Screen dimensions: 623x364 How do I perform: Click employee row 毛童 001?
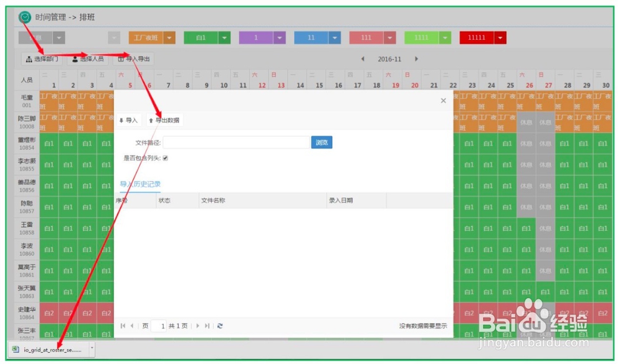pos(27,101)
